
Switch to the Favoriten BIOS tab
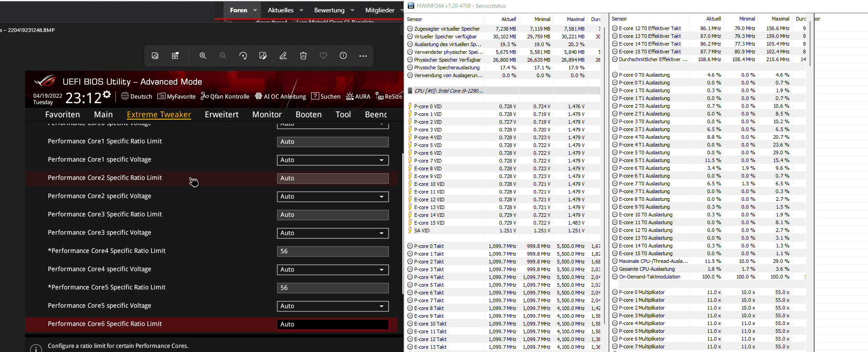62,115
